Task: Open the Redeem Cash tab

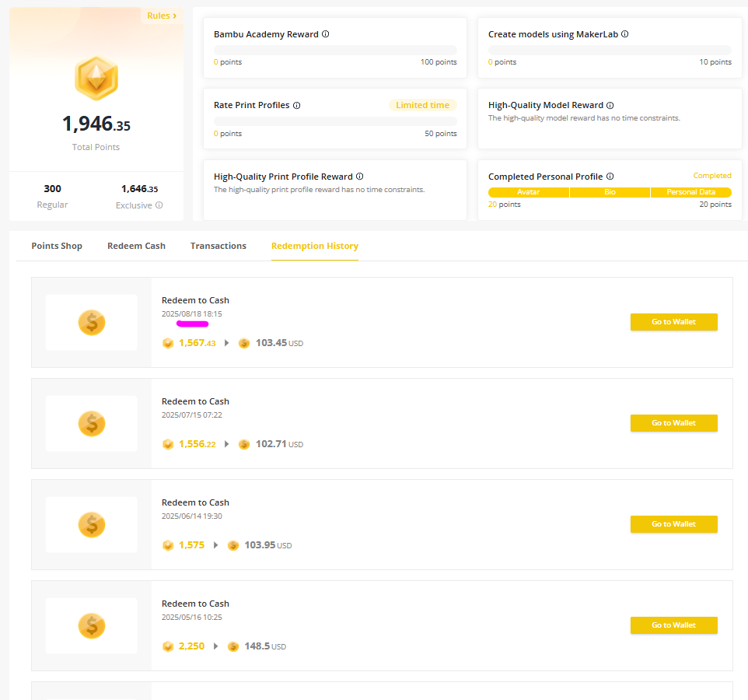Action: pos(136,246)
